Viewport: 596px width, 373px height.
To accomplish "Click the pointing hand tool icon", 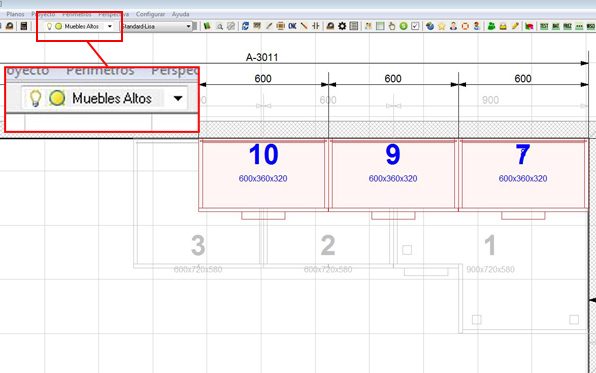I will [x=392, y=26].
